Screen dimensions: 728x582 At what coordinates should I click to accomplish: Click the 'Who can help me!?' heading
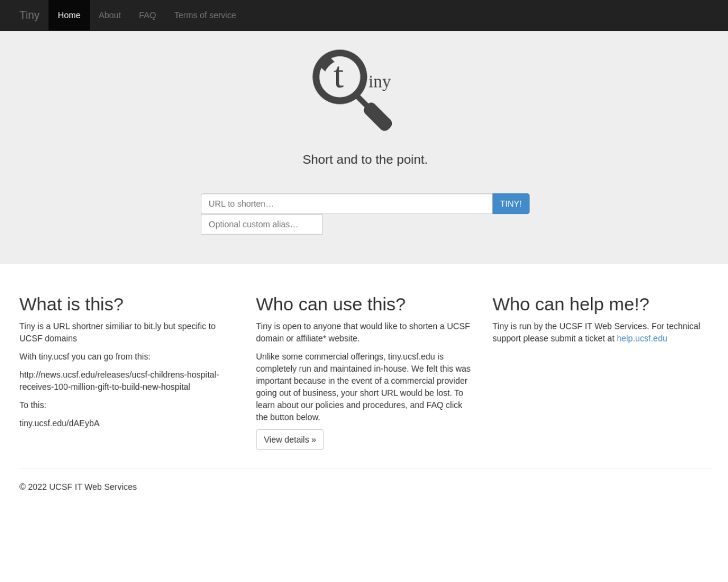click(571, 304)
